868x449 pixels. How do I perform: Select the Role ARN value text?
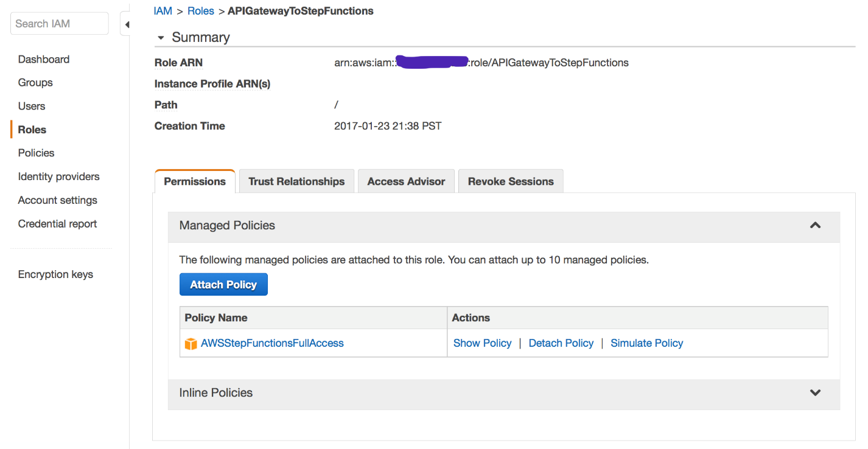481,63
